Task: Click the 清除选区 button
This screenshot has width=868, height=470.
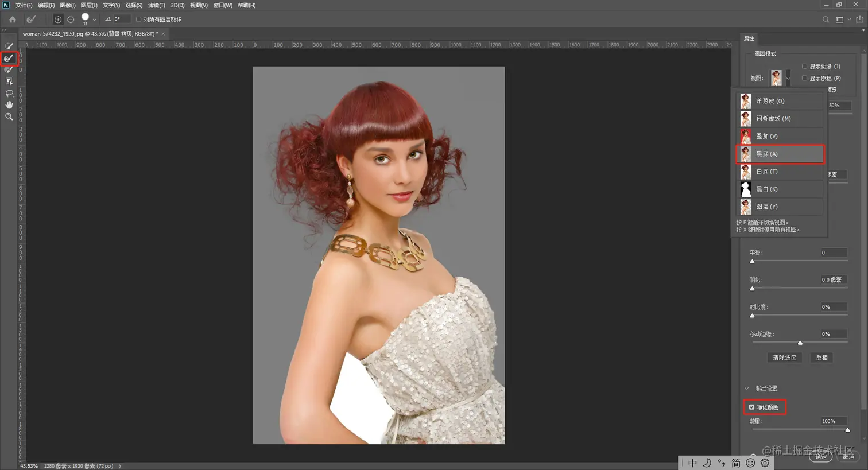Action: pyautogui.click(x=785, y=358)
